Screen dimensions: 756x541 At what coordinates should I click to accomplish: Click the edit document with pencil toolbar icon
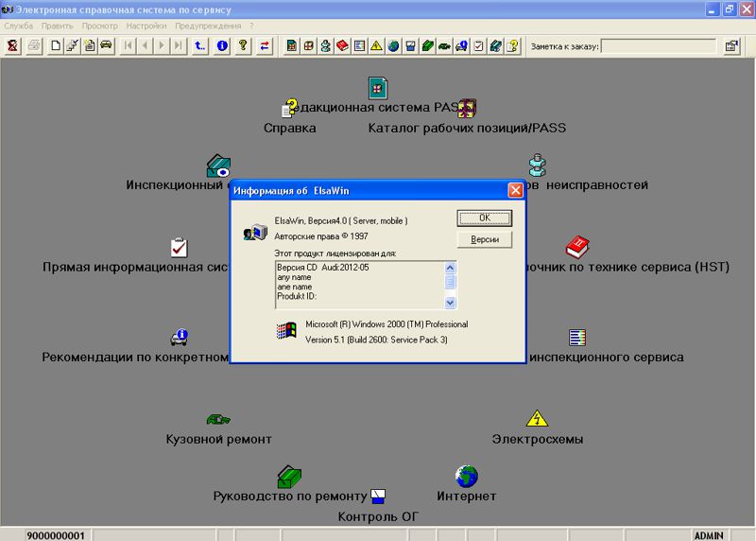pos(73,45)
